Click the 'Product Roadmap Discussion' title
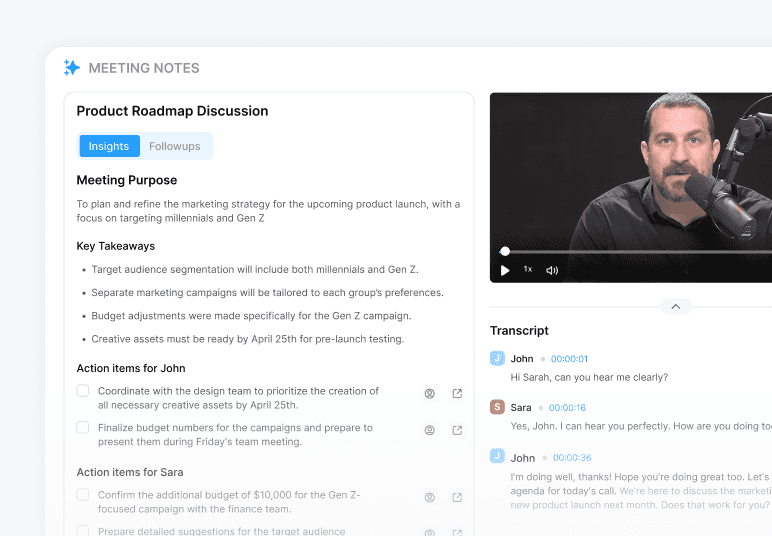This screenshot has height=536, width=772. click(172, 111)
